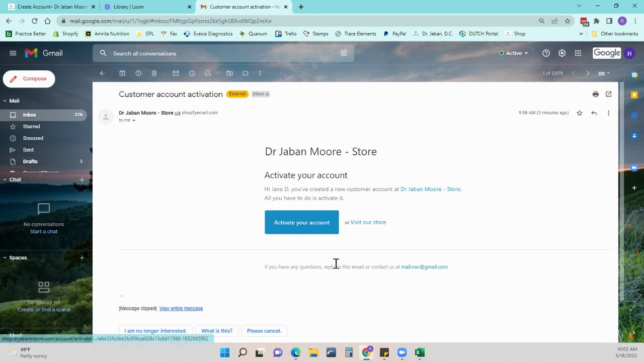644x362 pixels.
Task: Open the Shopify bookmark
Action: point(66,34)
